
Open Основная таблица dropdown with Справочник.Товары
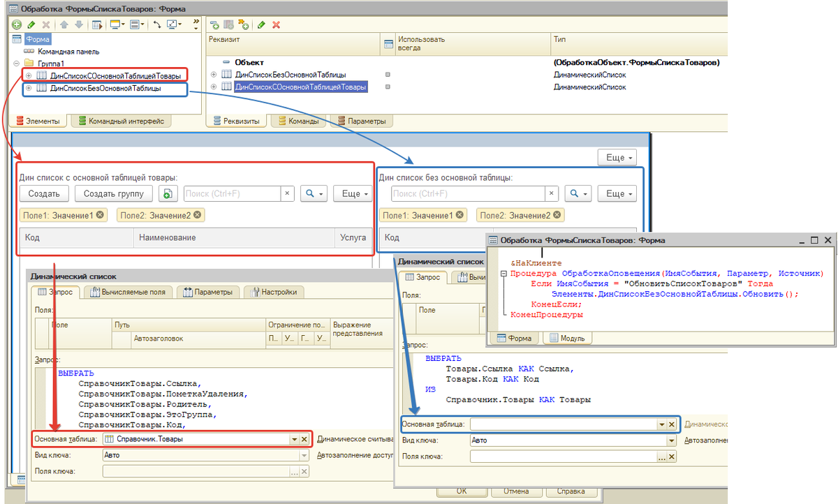tap(293, 439)
